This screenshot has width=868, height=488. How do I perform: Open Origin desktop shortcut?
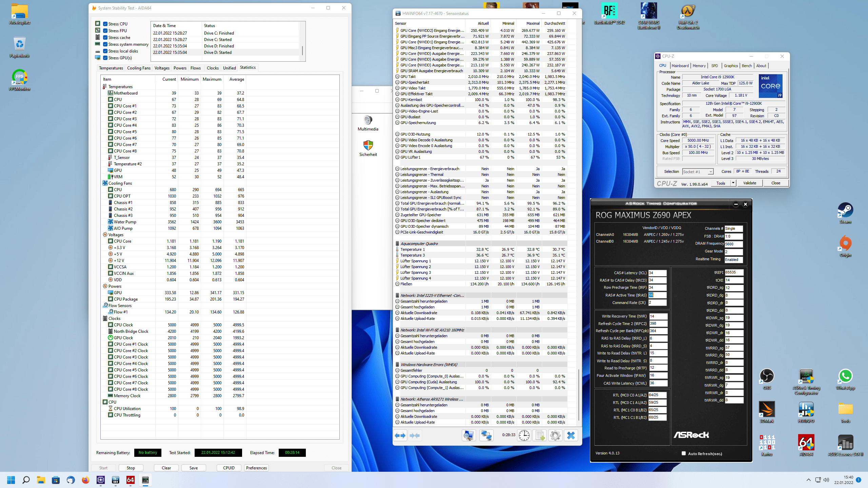pos(845,247)
